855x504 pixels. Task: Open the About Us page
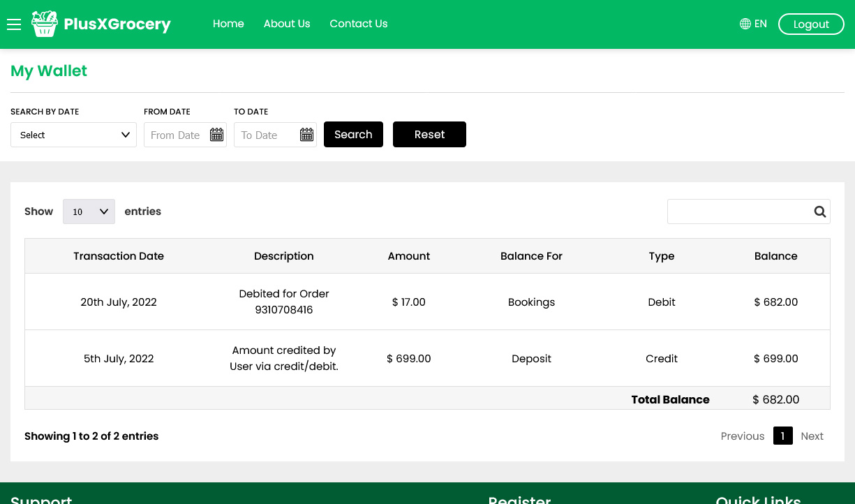(x=287, y=24)
